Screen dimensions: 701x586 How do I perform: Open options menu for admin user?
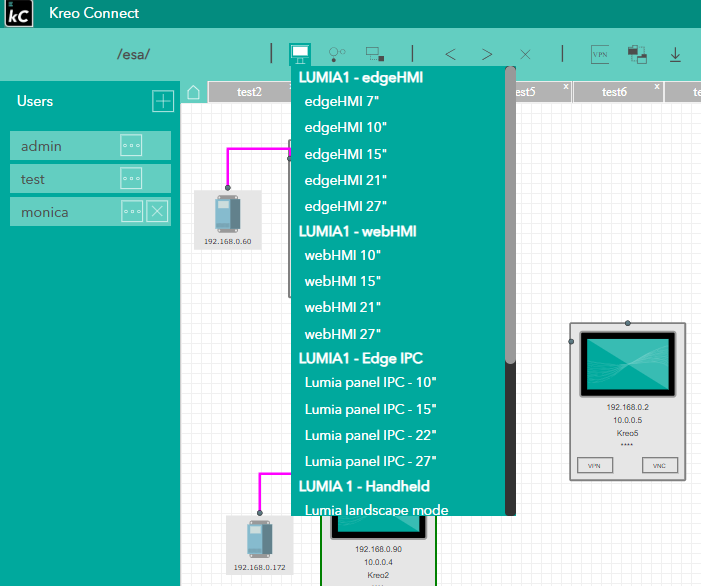pyautogui.click(x=132, y=146)
